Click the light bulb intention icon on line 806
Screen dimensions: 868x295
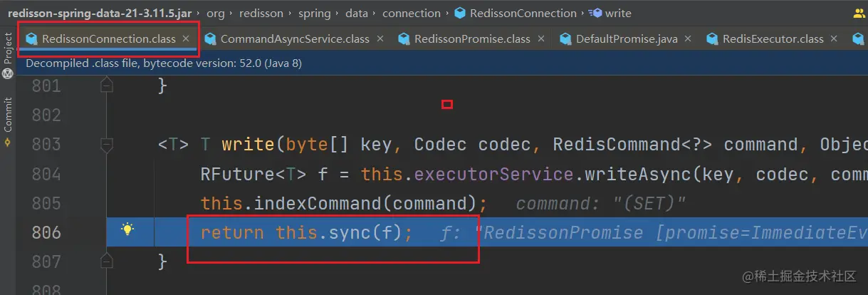(x=127, y=229)
